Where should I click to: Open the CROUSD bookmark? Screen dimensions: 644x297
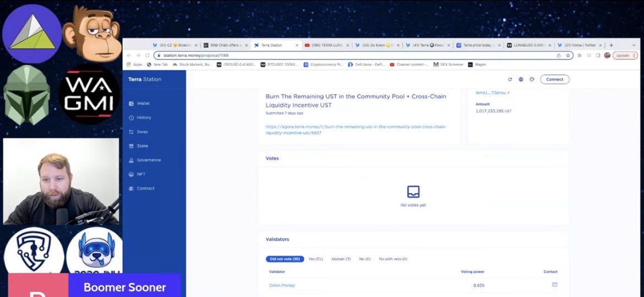tap(236, 64)
